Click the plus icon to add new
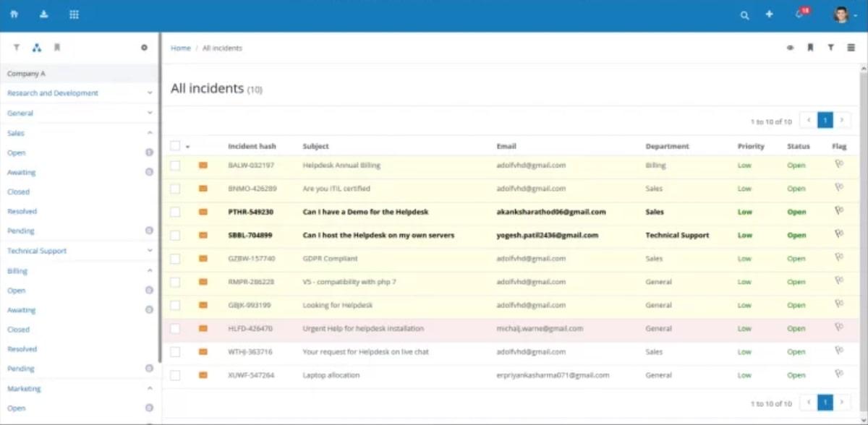868x425 pixels. (x=769, y=14)
